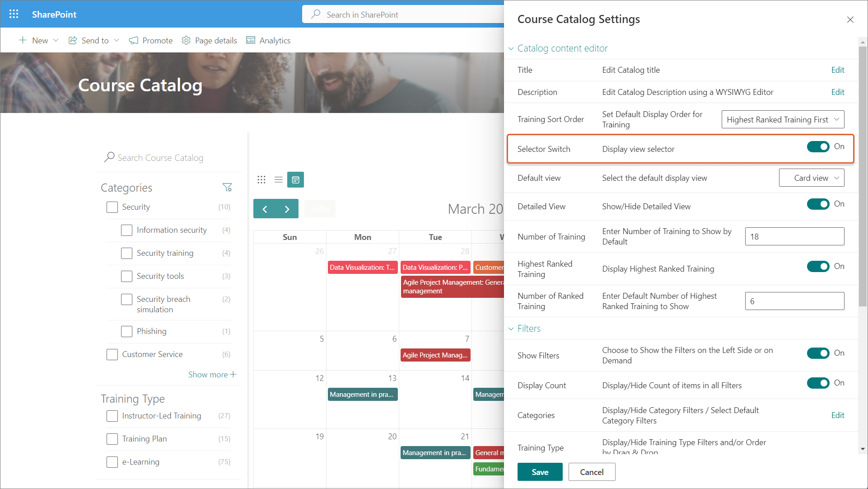Go to previous month arrow
The image size is (868, 489).
click(x=265, y=209)
